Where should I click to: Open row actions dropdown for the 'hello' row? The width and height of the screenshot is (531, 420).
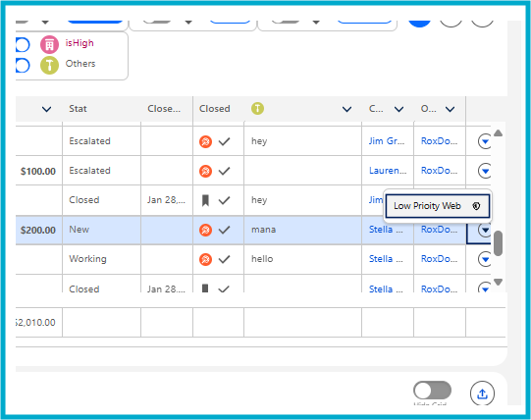click(485, 259)
